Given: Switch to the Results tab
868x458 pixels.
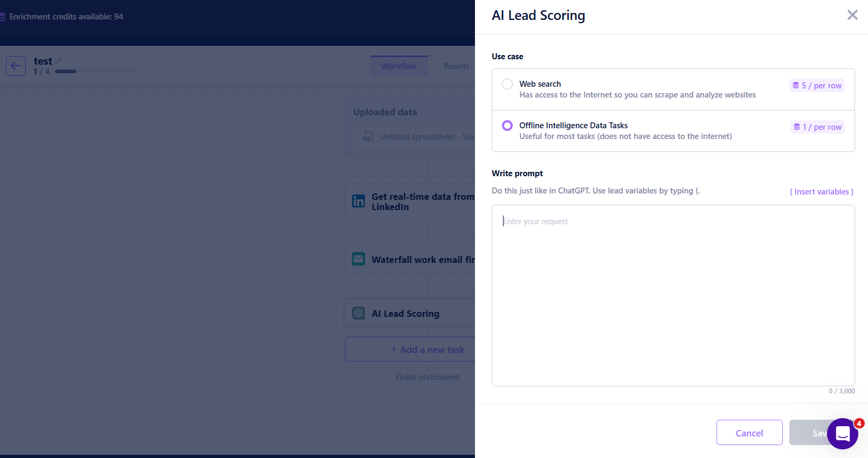Looking at the screenshot, I should click(x=456, y=66).
